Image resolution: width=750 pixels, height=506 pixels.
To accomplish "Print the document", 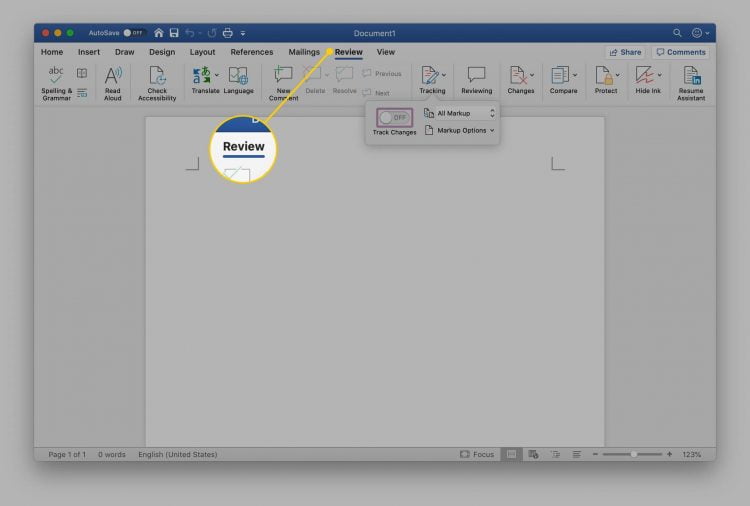I will coord(228,33).
